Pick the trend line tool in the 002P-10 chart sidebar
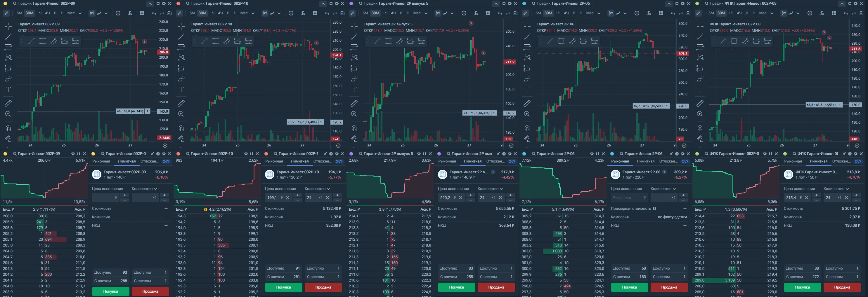 [181, 36]
